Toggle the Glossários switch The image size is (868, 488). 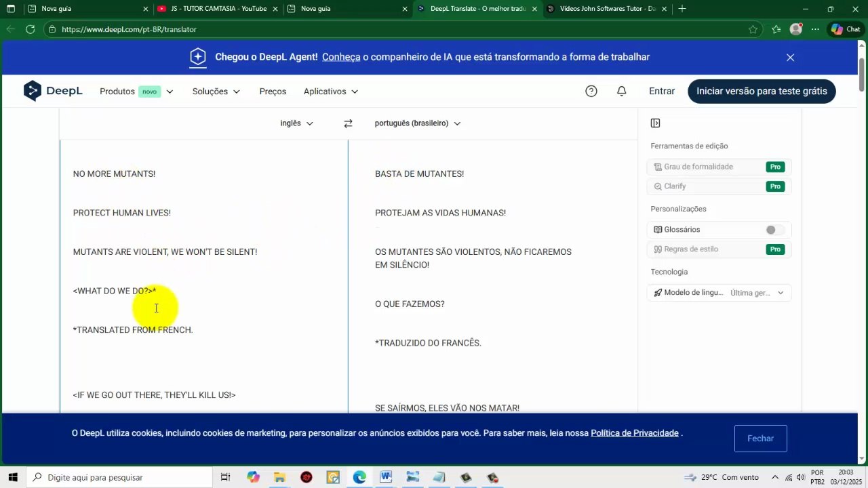click(x=775, y=230)
